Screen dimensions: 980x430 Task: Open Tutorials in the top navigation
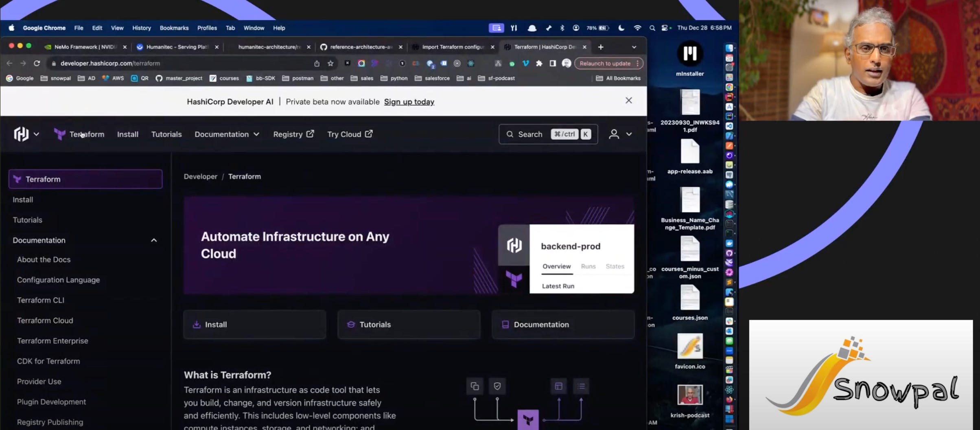click(166, 134)
